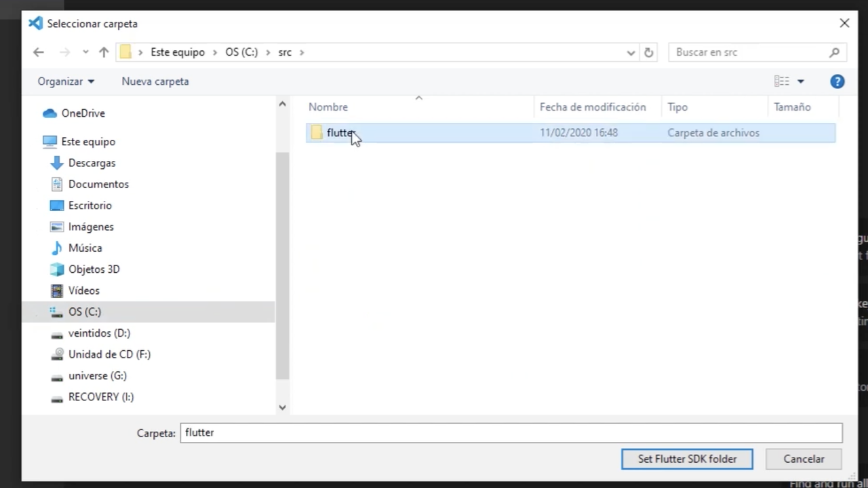Click the date '11/02/2020 16:48'
Image resolution: width=868 pixels, height=488 pixels.
(578, 133)
